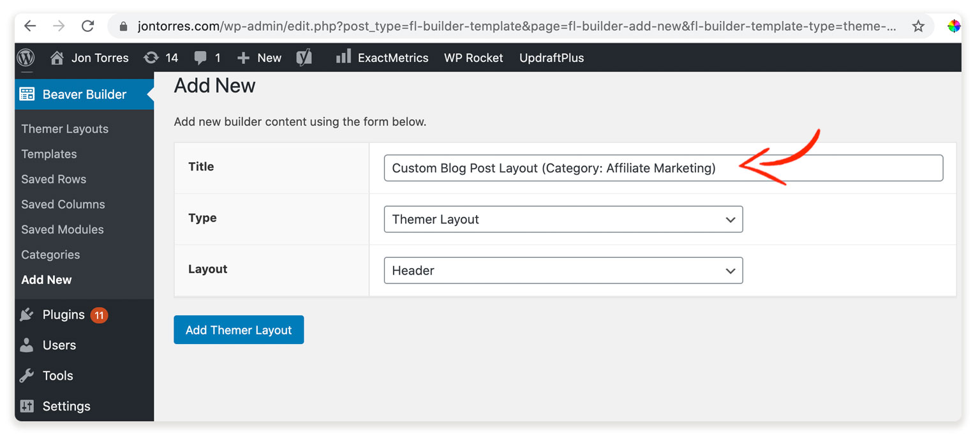Open Categories in the sidebar

click(50, 255)
